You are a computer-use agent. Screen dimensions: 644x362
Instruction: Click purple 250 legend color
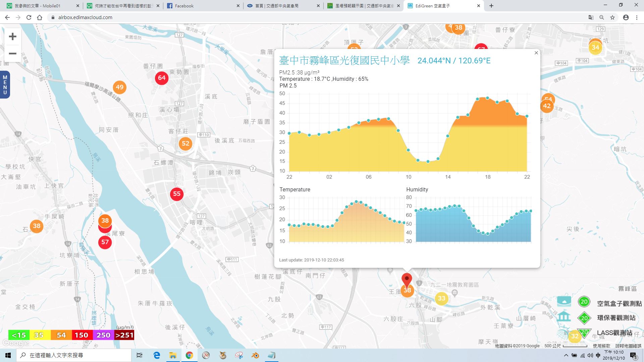tap(103, 335)
